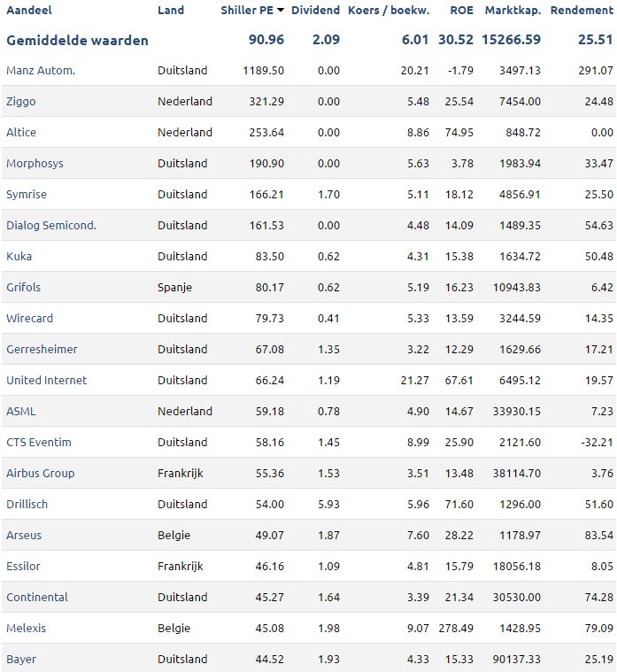The width and height of the screenshot is (617, 672).
Task: Select the Altice link
Action: pos(21,132)
